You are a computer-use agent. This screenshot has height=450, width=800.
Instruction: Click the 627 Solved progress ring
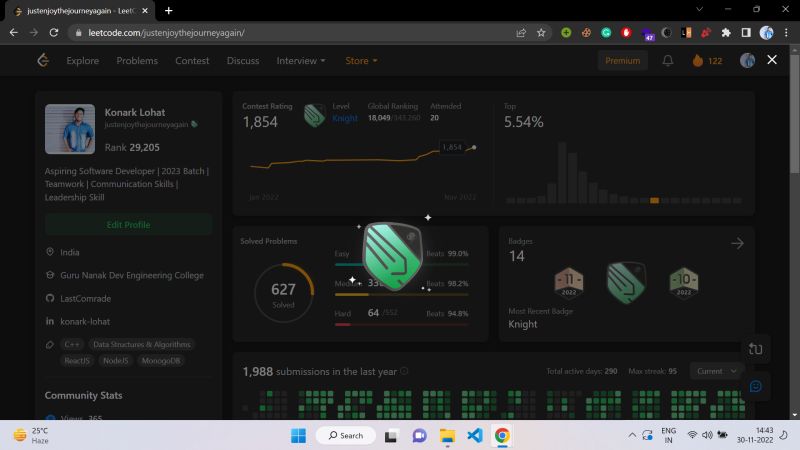pos(284,293)
